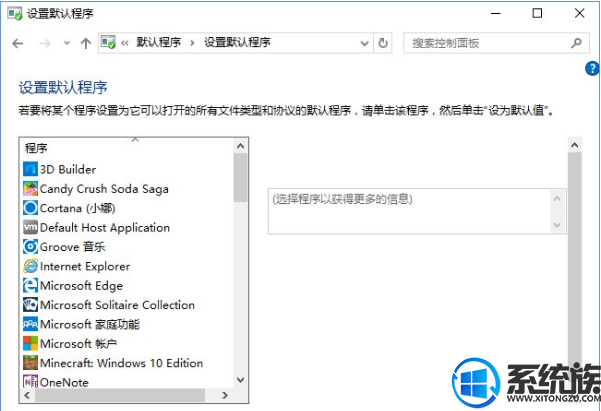Click the Microsoft 家庭功能 icon
The width and height of the screenshot is (601, 411).
point(30,324)
